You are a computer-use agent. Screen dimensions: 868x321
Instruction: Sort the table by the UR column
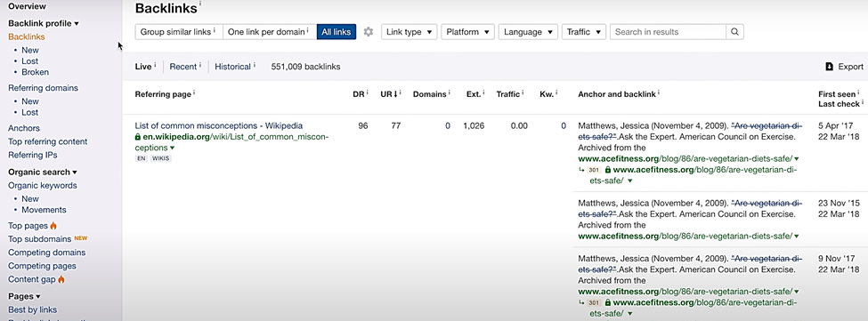coord(389,94)
